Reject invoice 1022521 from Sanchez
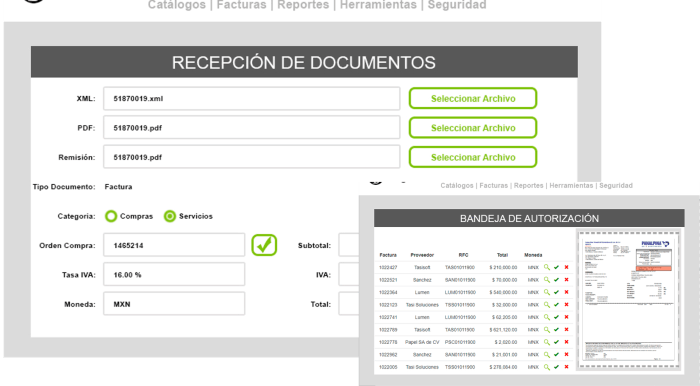Screen dimensions: 700x386 click(x=567, y=280)
